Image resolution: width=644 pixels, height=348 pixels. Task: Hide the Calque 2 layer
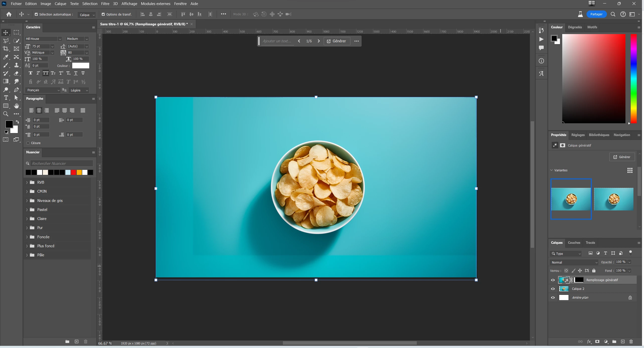pos(553,289)
